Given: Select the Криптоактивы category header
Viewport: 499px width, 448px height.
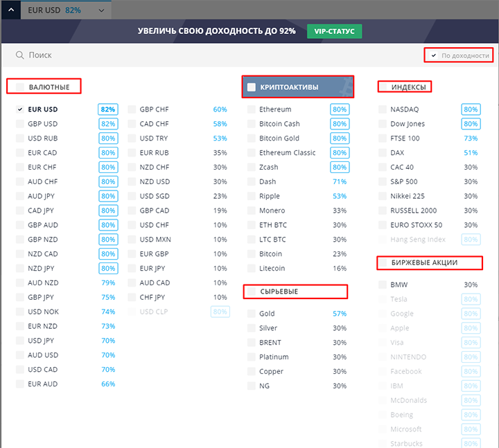Looking at the screenshot, I should click(298, 87).
